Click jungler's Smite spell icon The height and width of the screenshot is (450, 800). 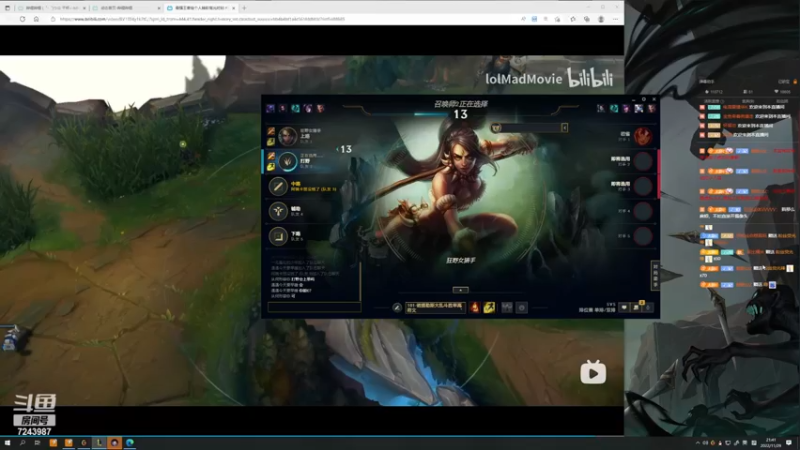click(x=271, y=156)
